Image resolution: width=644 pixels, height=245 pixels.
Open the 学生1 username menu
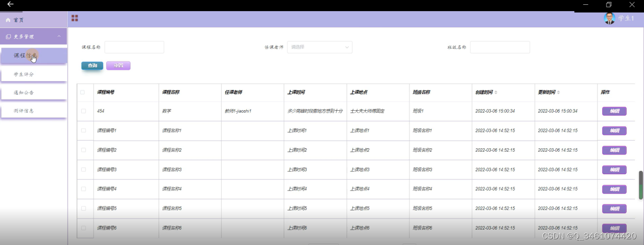[x=626, y=18]
